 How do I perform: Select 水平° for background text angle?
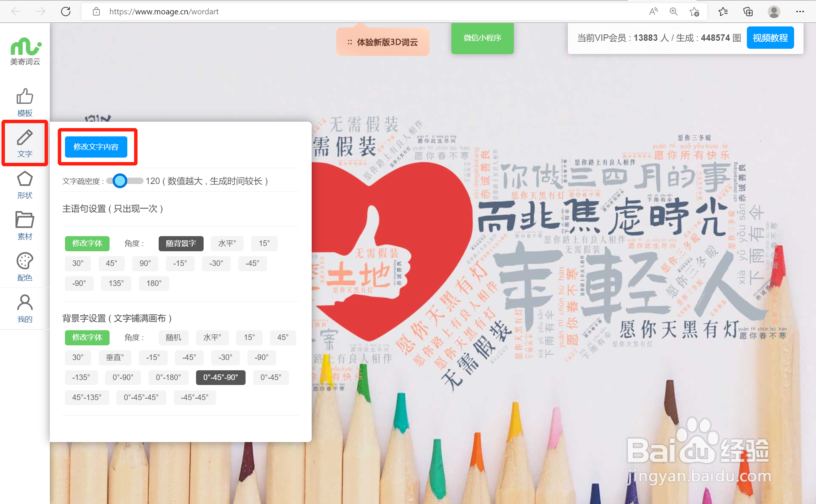pyautogui.click(x=212, y=337)
